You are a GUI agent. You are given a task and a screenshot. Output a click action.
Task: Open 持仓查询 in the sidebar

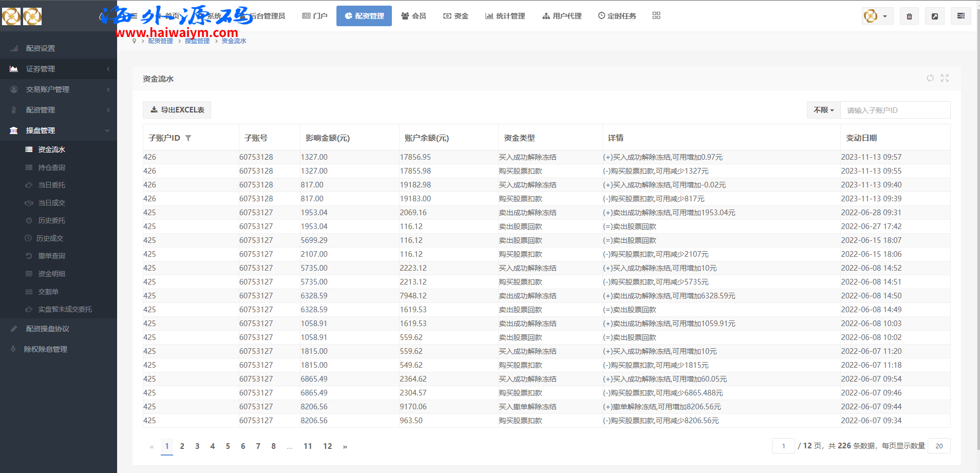51,167
